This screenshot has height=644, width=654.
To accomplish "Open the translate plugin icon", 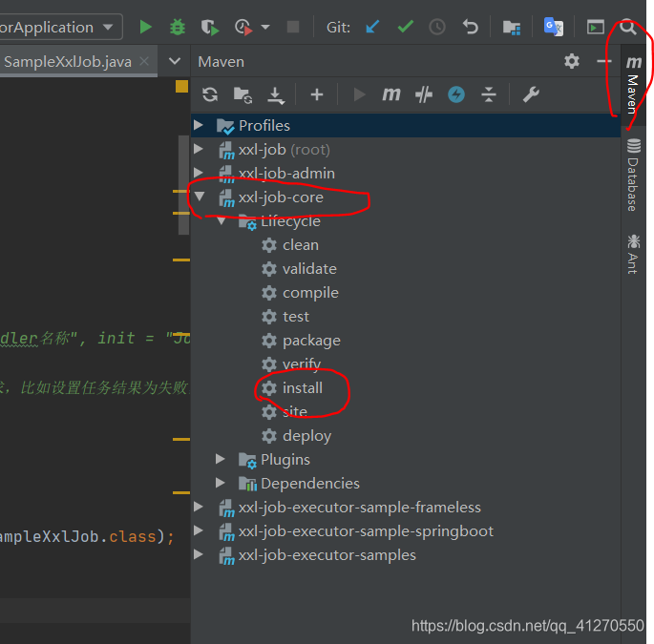I will [554, 27].
